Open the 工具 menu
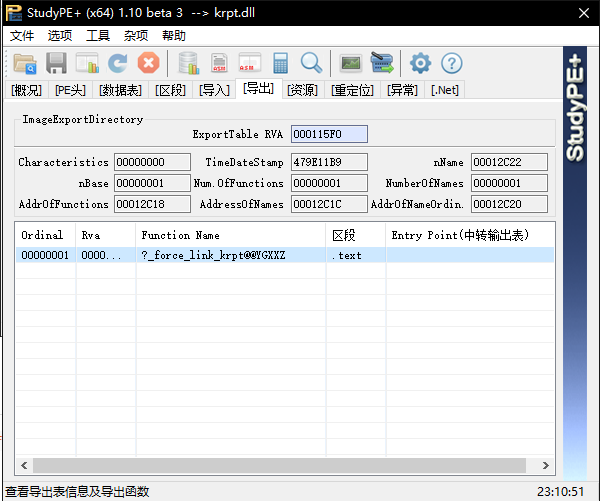 click(98, 36)
